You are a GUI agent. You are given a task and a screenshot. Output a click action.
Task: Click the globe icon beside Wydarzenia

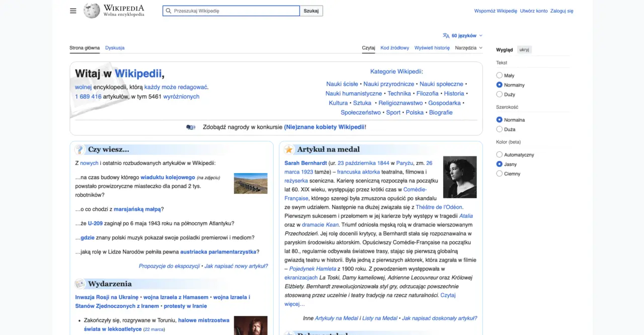click(79, 283)
